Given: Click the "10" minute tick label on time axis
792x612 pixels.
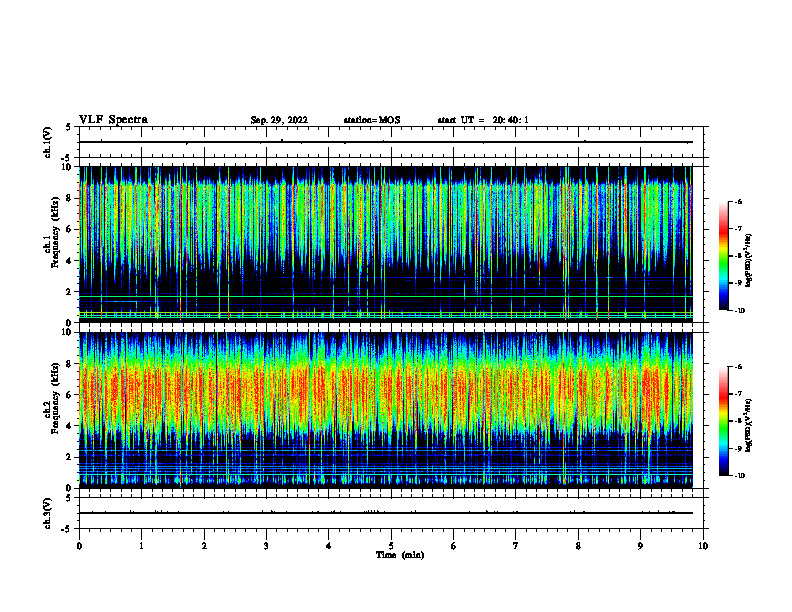Looking at the screenshot, I should click(703, 546).
